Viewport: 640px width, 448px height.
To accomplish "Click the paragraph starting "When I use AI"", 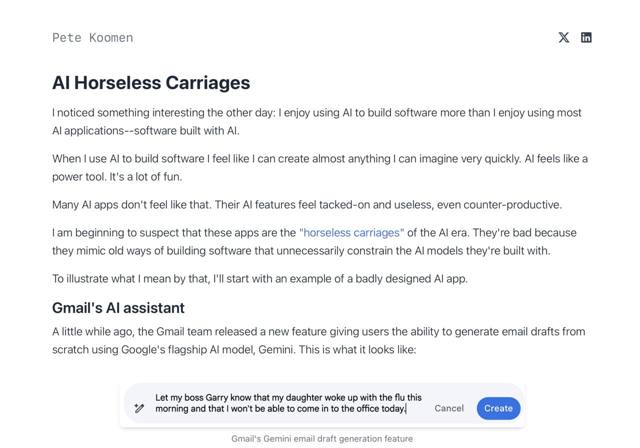I will click(x=320, y=168).
